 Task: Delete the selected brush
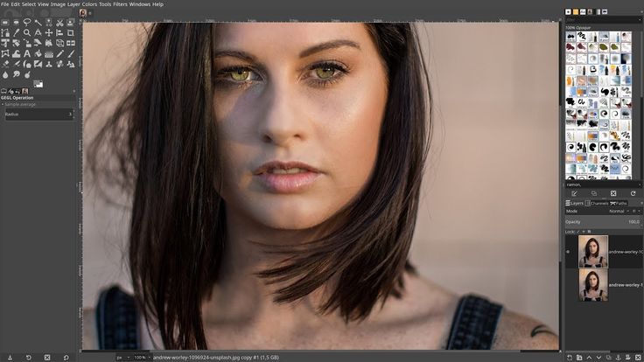(613, 193)
